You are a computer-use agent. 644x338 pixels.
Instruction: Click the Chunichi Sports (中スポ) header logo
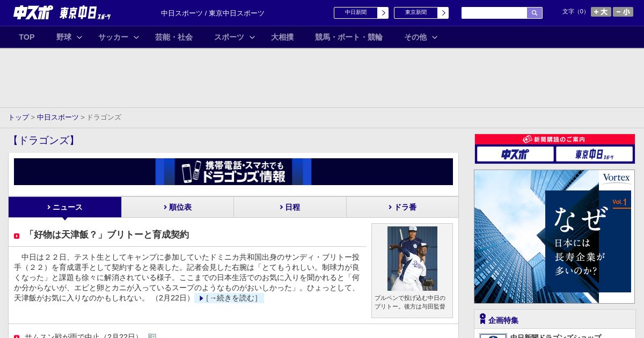[x=33, y=13]
